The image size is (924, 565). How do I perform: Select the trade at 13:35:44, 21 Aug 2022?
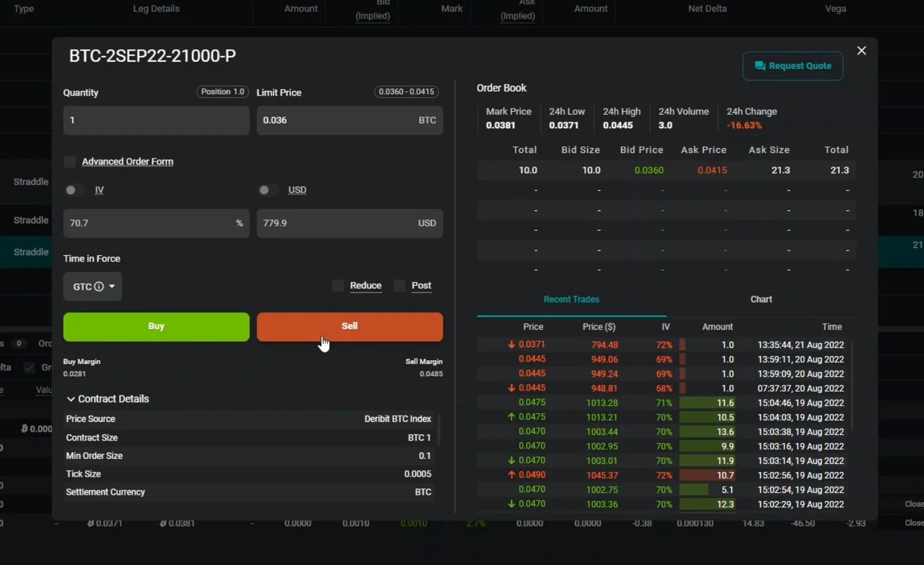point(666,345)
